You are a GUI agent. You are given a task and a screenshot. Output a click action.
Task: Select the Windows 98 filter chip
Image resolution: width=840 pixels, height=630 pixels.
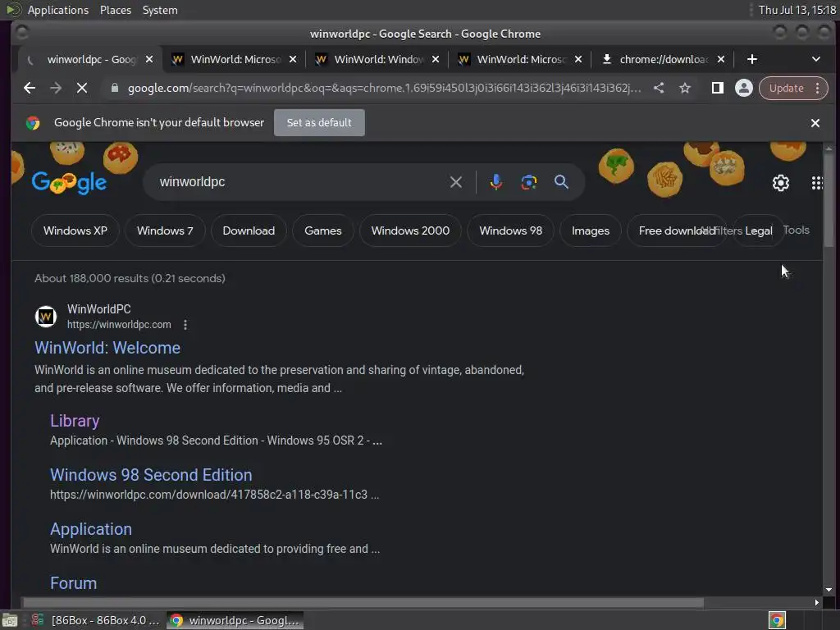click(x=510, y=231)
